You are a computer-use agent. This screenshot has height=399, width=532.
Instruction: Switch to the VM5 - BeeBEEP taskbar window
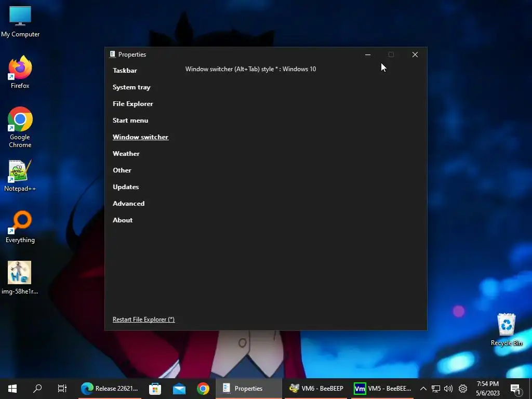point(382,389)
